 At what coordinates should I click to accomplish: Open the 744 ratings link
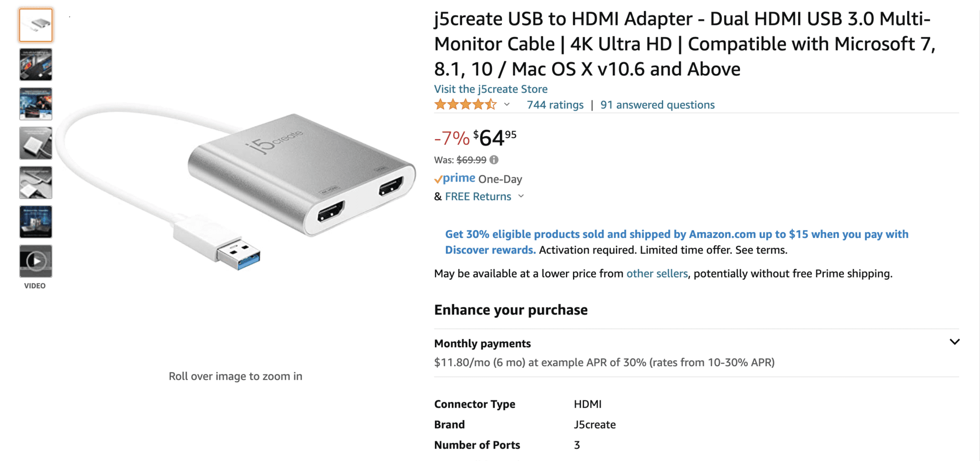[555, 105]
